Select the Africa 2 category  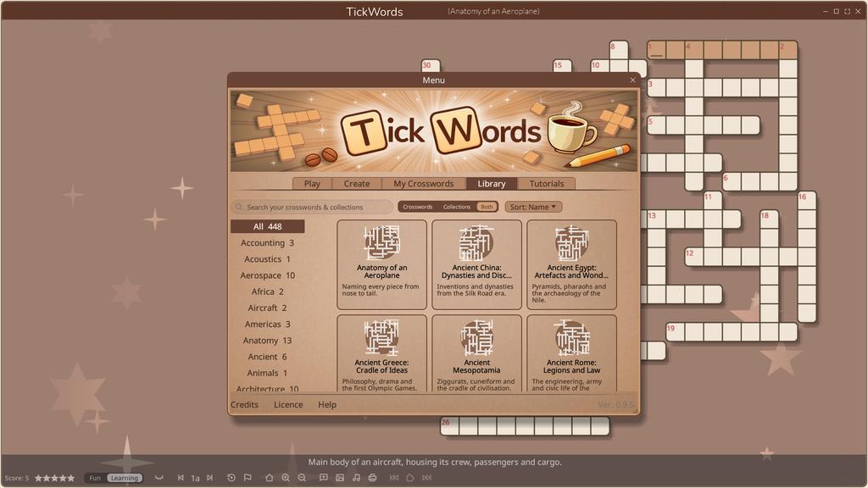click(x=267, y=291)
